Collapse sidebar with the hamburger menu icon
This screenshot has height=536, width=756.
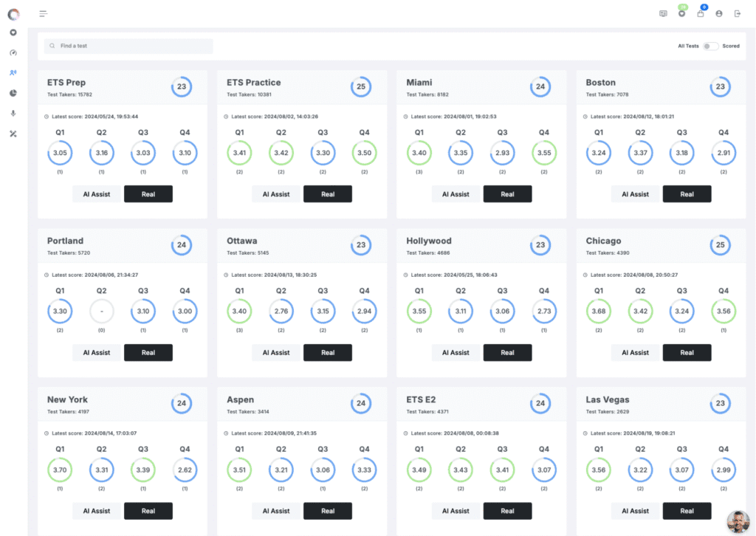[x=44, y=13]
